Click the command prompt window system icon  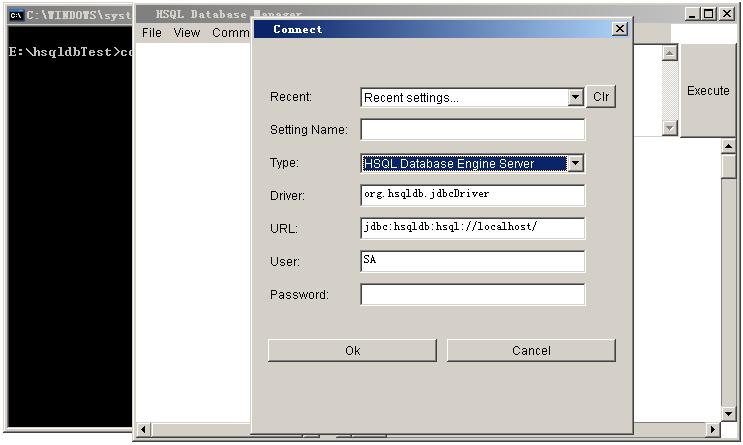[x=16, y=15]
